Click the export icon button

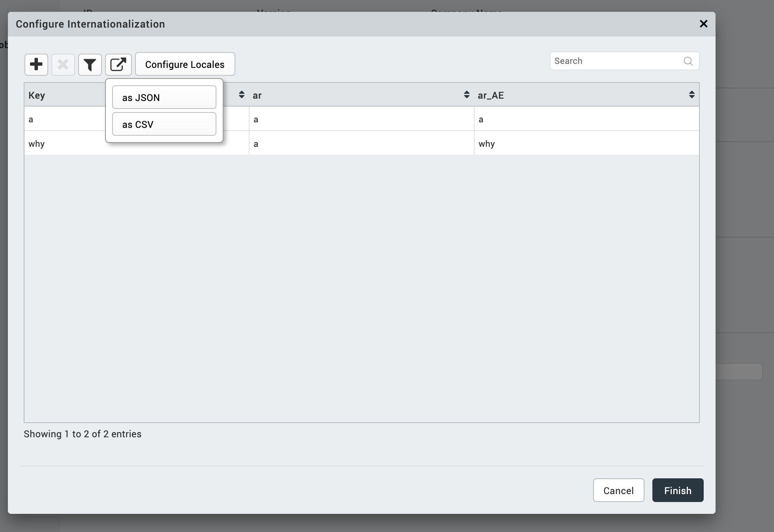tap(118, 64)
